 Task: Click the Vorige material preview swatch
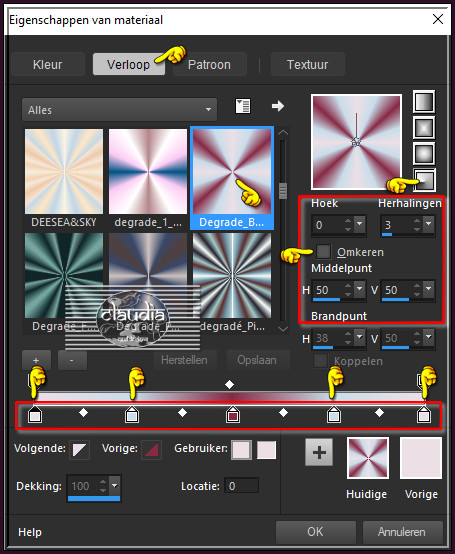(x=421, y=458)
